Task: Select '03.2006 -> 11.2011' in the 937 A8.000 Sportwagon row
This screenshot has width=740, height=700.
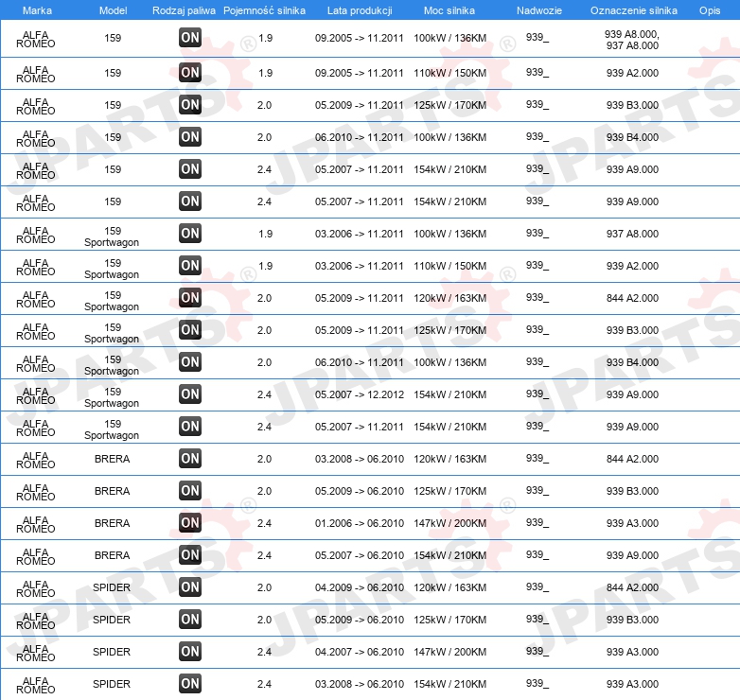Action: pos(360,234)
